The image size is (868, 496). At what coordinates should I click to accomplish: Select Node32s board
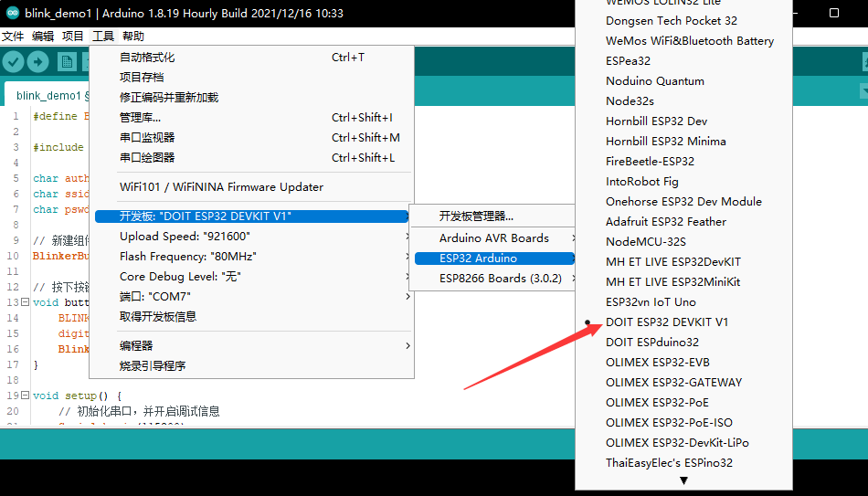click(x=683, y=100)
